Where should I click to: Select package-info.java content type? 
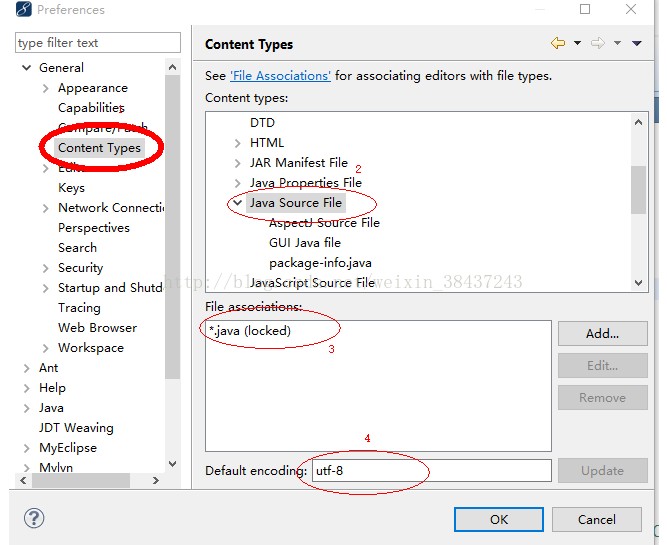pyautogui.click(x=320, y=263)
